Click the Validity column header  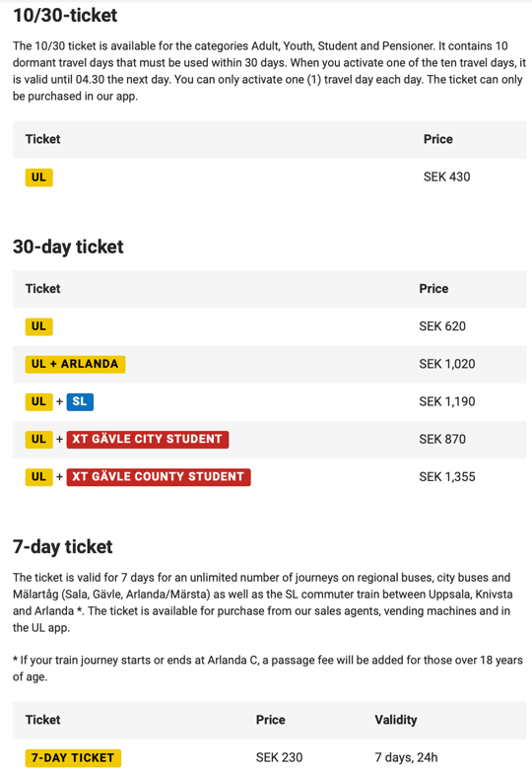coord(396,720)
